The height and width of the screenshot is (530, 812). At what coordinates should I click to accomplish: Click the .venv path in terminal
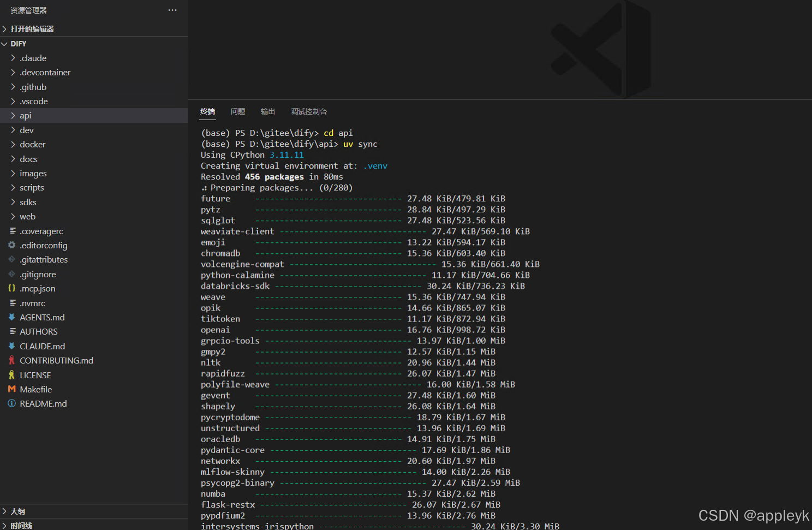[x=375, y=166]
